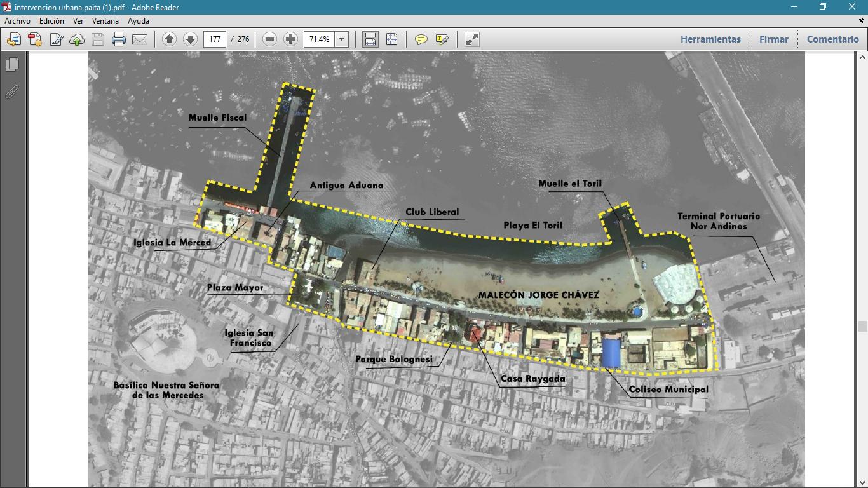Restore down the Adobe Reader window
868x488 pixels.
pyautogui.click(x=823, y=7)
